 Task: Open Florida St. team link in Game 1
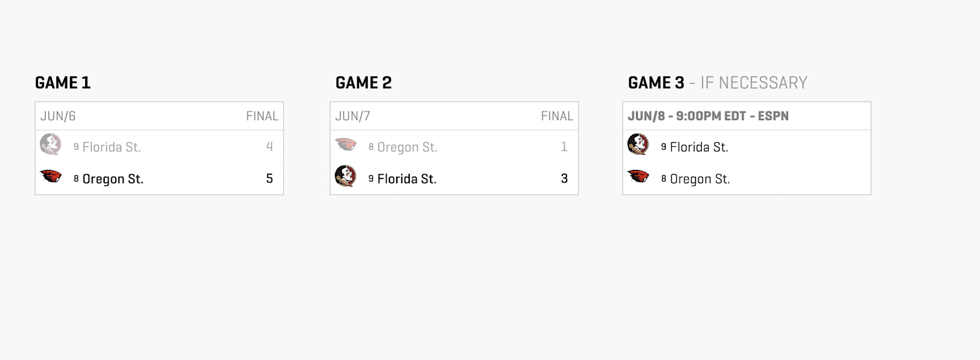point(111,147)
